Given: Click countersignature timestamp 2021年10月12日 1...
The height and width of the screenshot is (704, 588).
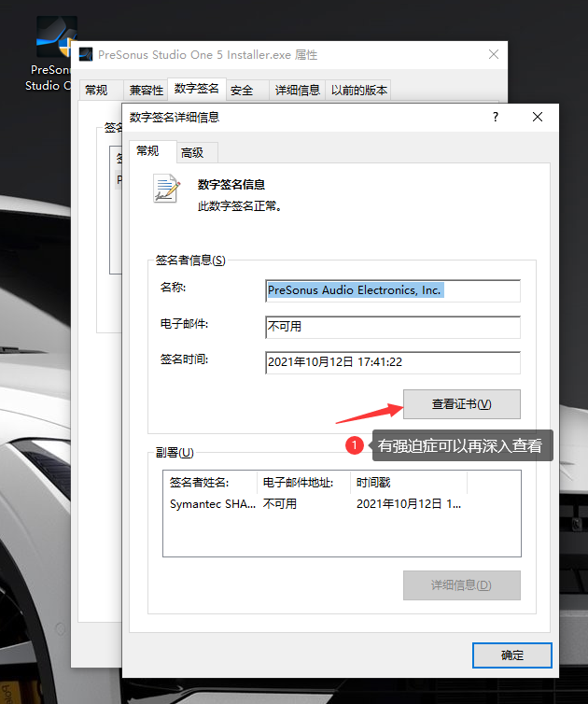Looking at the screenshot, I should coord(409,504).
